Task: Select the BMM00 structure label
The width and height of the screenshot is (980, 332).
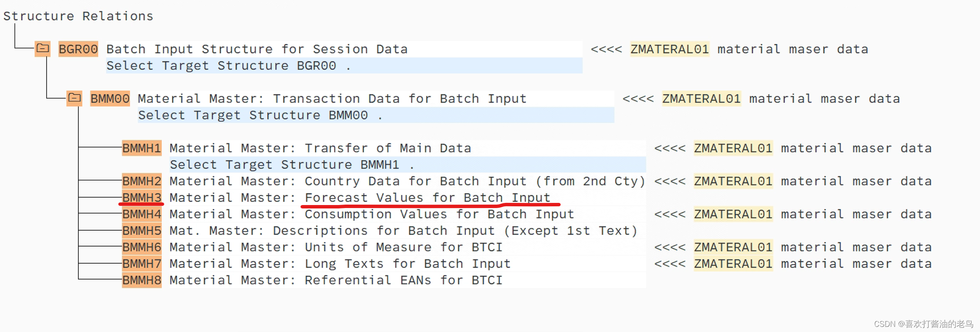Action: 109,98
